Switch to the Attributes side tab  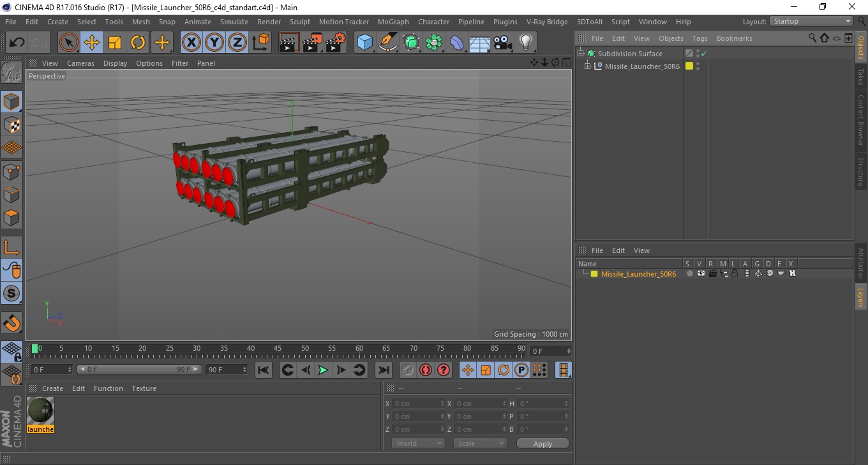(860, 263)
